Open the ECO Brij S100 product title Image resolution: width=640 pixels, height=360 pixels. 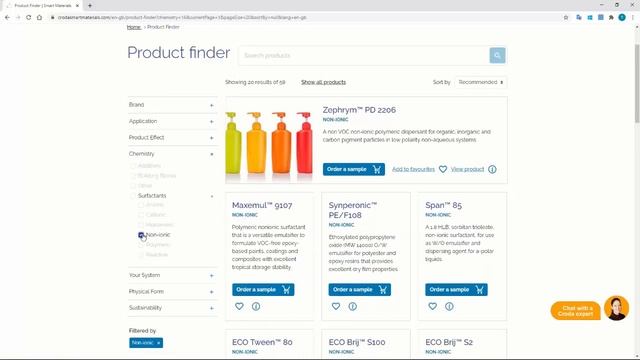pos(357,342)
